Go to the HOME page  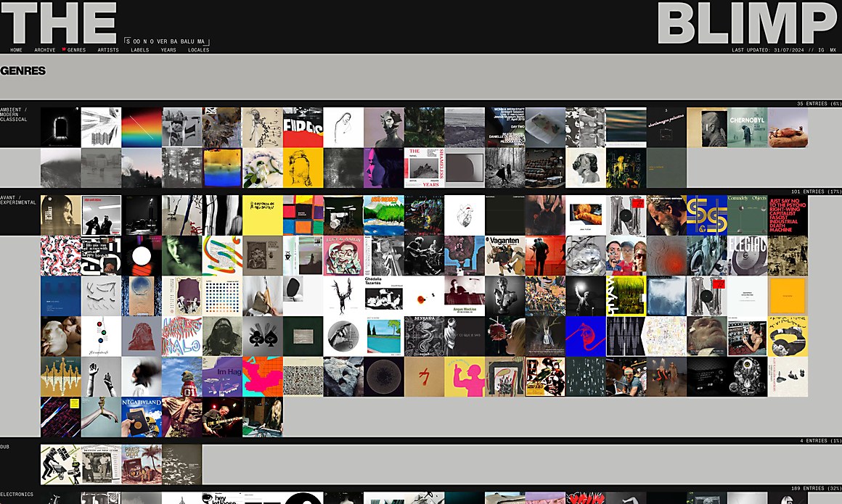(x=16, y=50)
